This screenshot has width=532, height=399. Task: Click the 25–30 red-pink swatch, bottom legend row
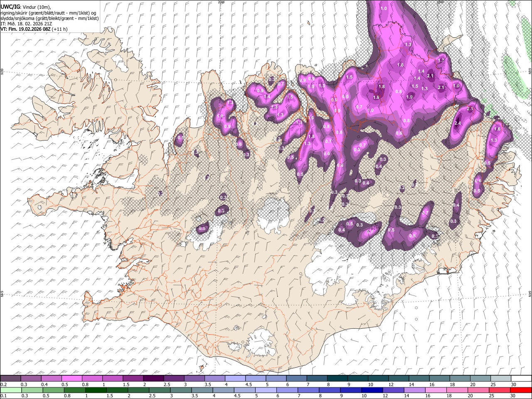[x=500, y=390]
